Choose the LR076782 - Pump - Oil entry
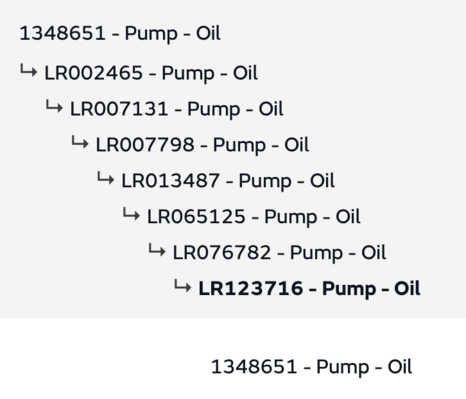This screenshot has width=466, height=399. 279,253
